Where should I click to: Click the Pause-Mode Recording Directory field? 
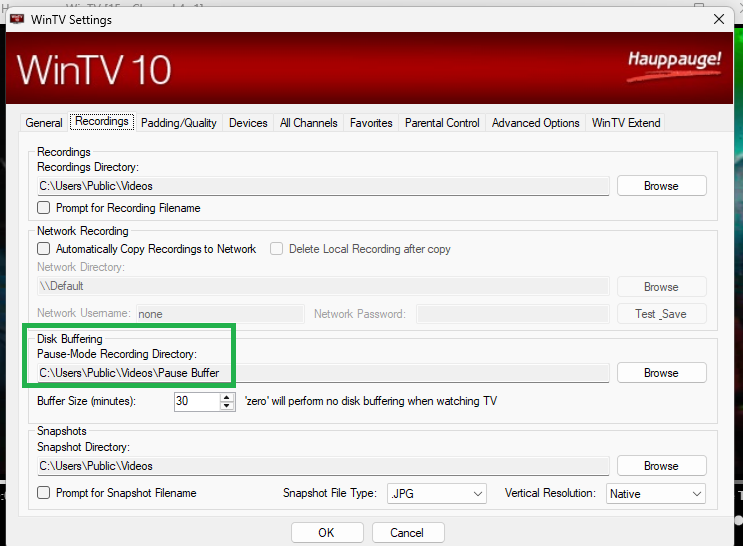click(323, 373)
